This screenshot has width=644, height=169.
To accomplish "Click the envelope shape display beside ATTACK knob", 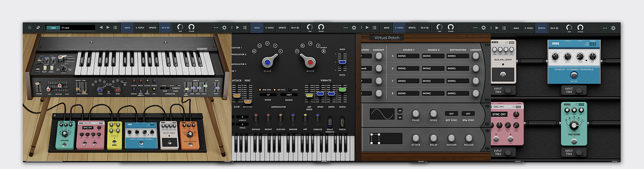I will pyautogui.click(x=386, y=139).
